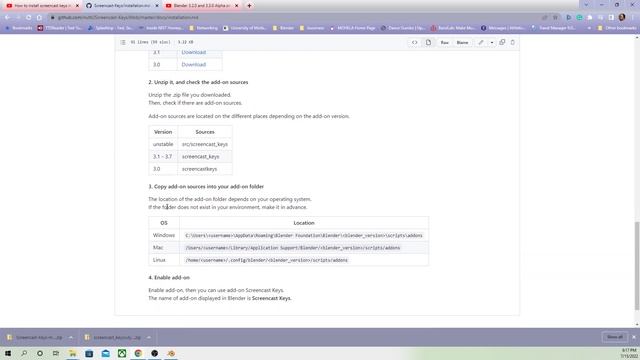Open a new browser tab

tap(249, 6)
